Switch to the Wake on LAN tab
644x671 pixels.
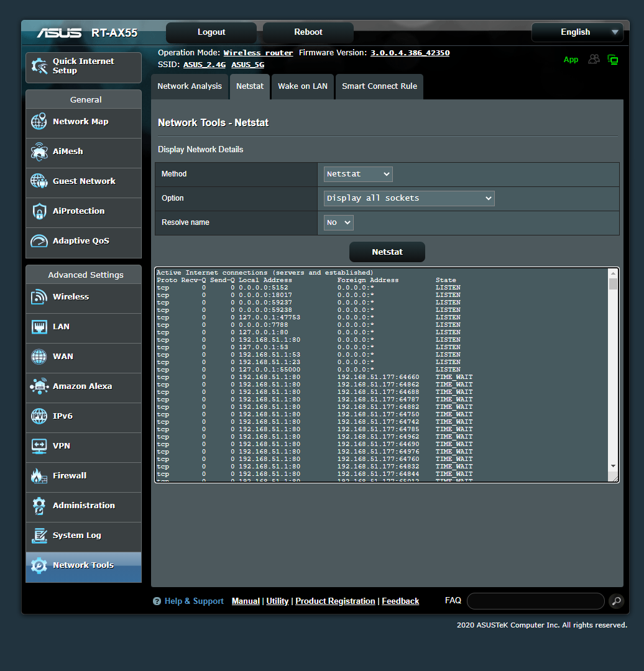coord(303,86)
